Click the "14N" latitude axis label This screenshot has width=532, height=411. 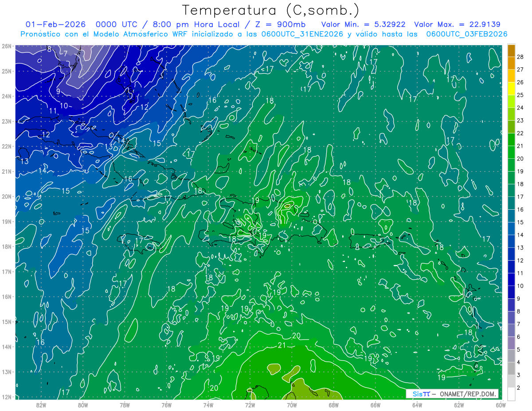click(7, 347)
